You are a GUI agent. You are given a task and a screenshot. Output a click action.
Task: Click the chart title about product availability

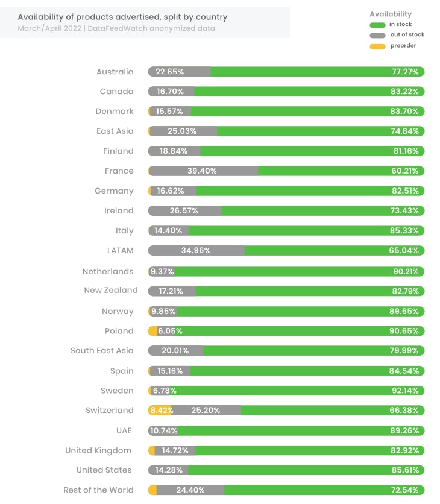[x=122, y=17]
